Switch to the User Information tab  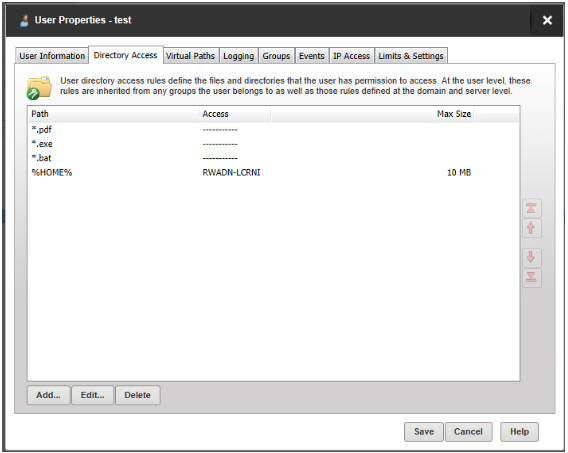point(52,56)
